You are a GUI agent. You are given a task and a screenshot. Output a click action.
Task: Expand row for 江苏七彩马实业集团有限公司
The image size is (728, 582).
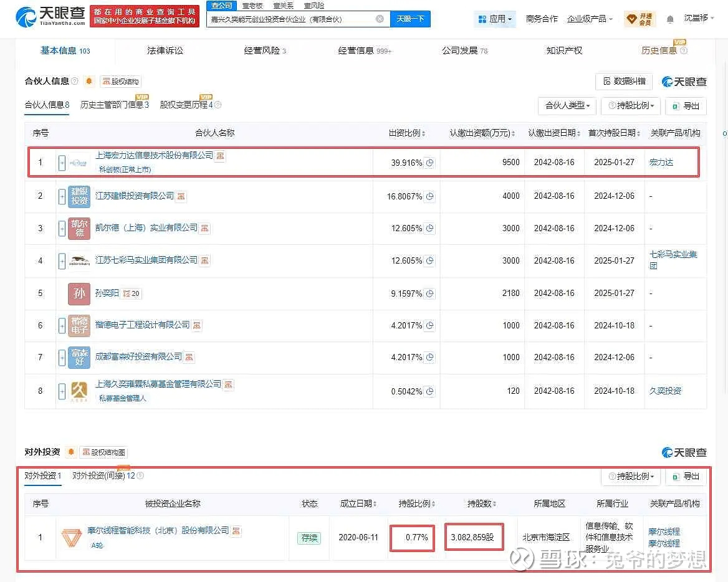[62, 261]
